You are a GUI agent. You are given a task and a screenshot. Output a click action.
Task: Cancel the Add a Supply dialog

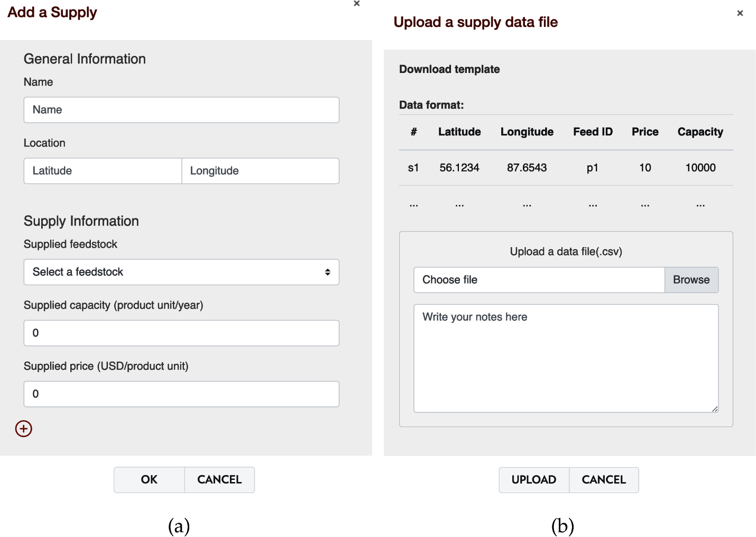(219, 480)
